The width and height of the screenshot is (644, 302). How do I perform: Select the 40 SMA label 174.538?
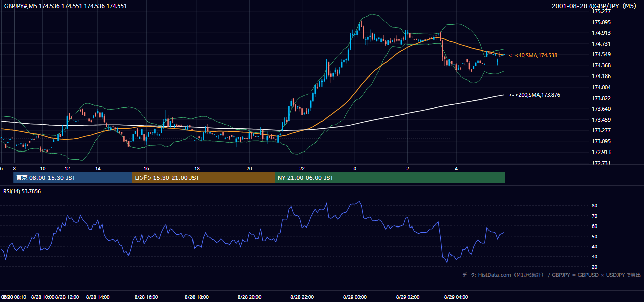coord(533,55)
